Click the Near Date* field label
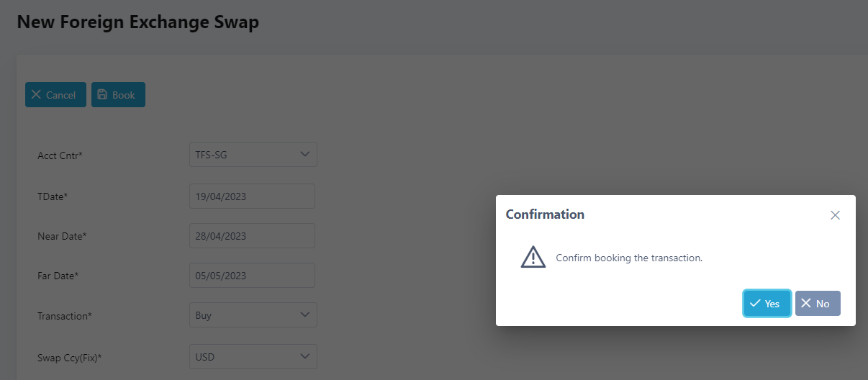The image size is (868, 380). pyautogui.click(x=62, y=236)
